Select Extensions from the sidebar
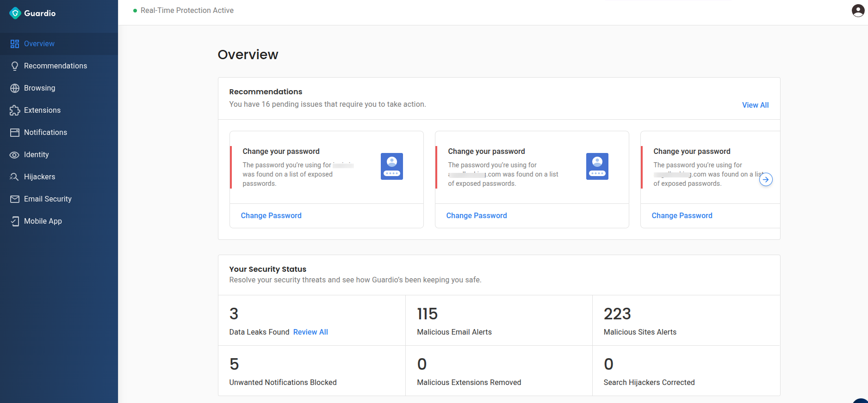868x403 pixels. click(x=59, y=110)
